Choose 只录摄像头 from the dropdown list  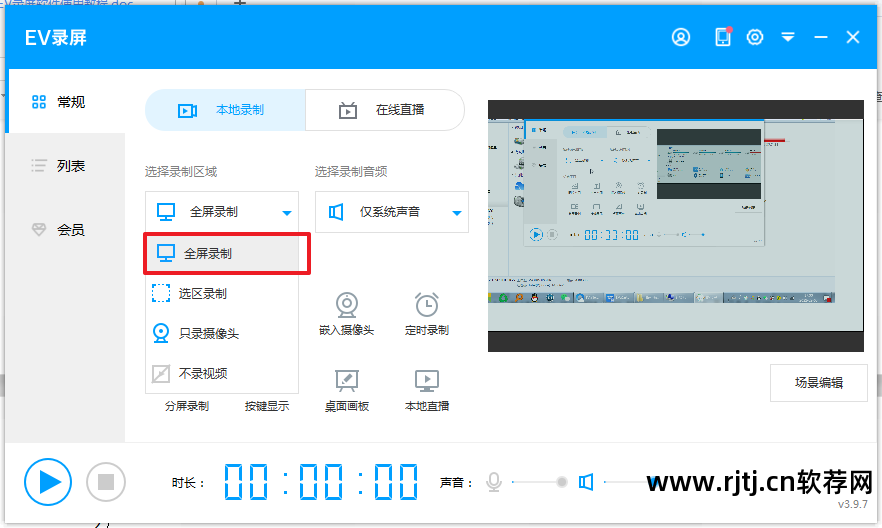222,333
